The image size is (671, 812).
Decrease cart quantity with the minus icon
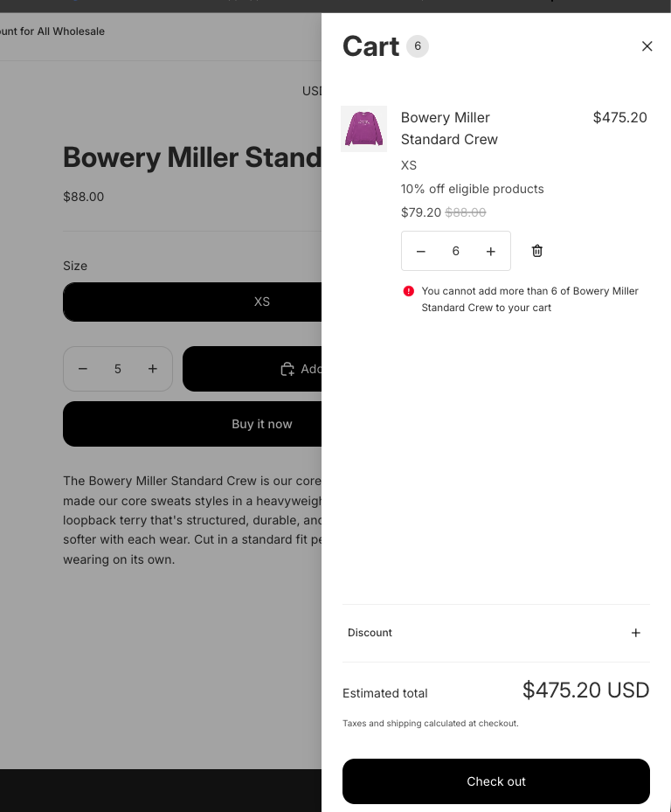[x=420, y=251]
